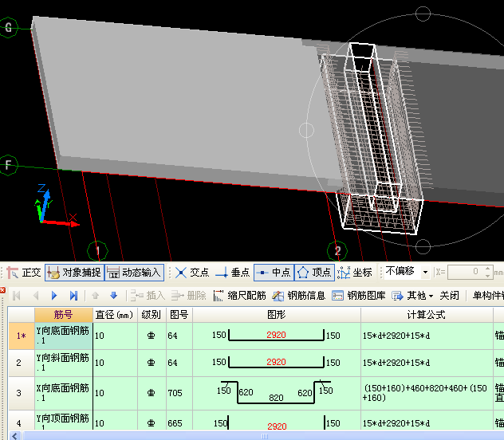Click bottom orbit handle circle
504x440 pixels.
click(423, 246)
